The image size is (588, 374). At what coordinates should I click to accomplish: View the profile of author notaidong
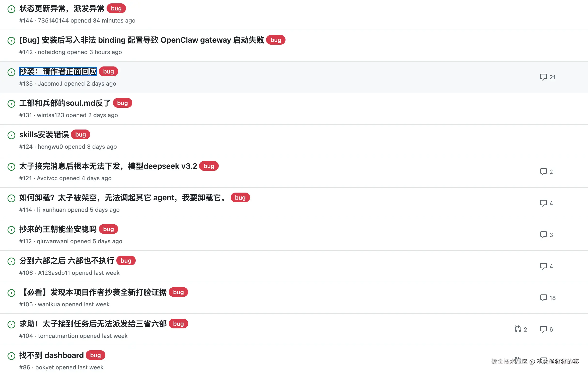coord(52,52)
